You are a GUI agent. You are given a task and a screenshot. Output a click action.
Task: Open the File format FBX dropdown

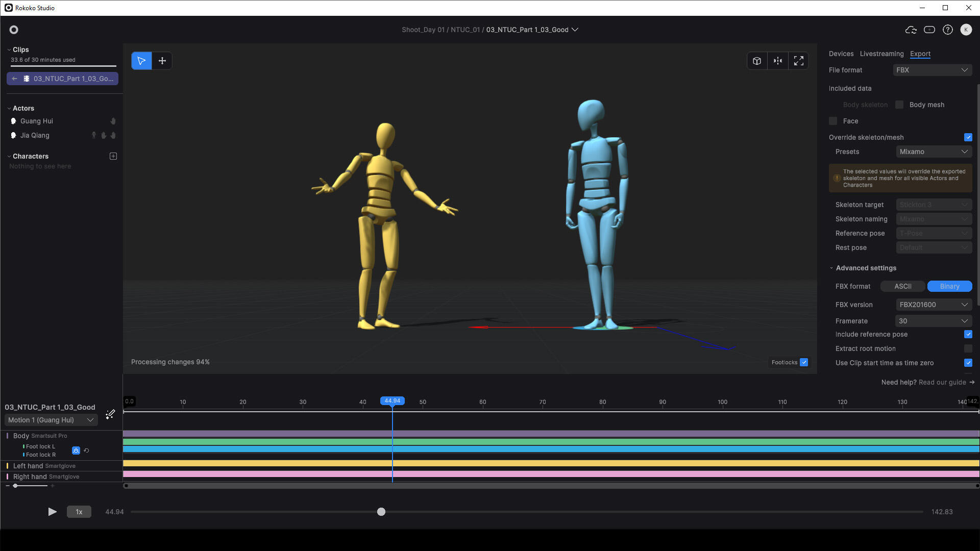932,70
